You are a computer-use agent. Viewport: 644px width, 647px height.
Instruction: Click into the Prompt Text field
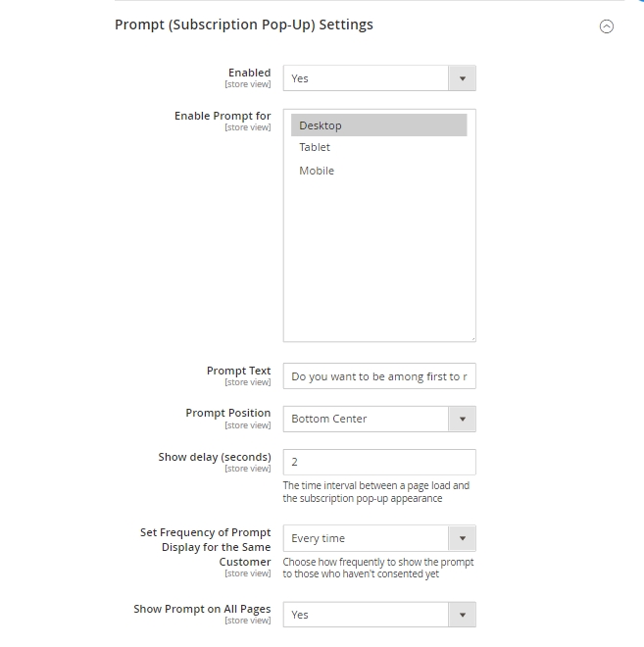tap(378, 376)
